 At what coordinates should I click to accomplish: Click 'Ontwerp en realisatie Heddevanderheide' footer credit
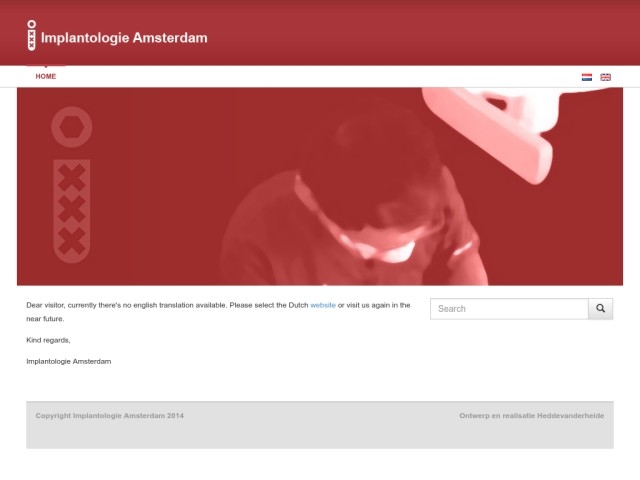click(x=531, y=415)
